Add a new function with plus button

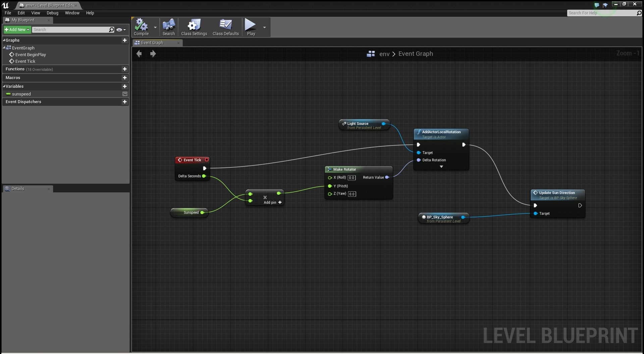(125, 69)
